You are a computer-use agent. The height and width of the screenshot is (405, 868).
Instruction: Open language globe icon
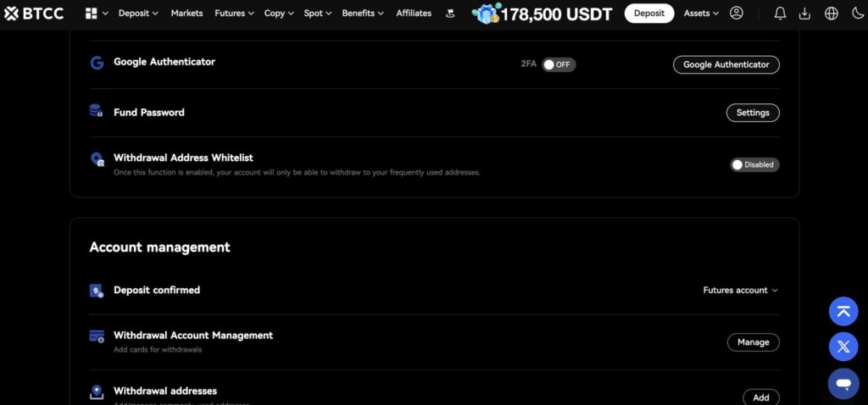[x=832, y=14]
